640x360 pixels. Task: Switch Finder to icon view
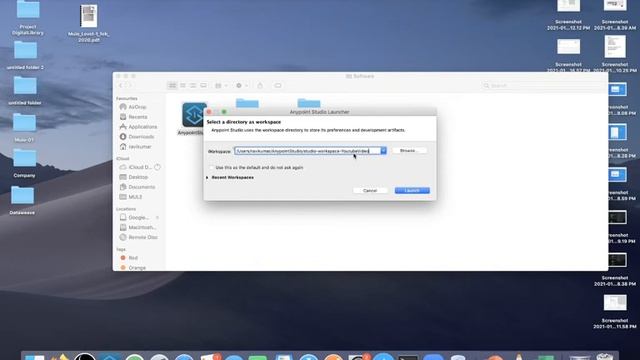[x=172, y=86]
